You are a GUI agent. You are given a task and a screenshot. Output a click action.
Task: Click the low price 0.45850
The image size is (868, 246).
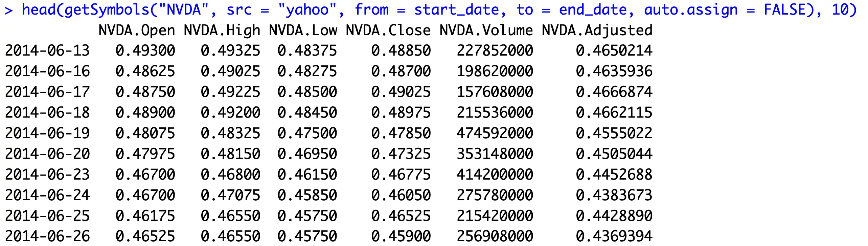pos(307,195)
